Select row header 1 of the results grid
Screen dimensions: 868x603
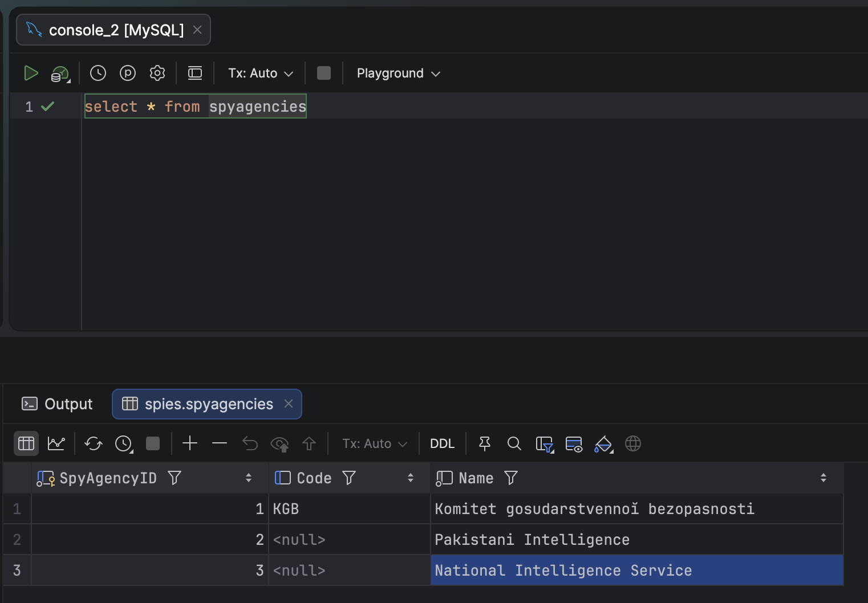pyautogui.click(x=17, y=508)
